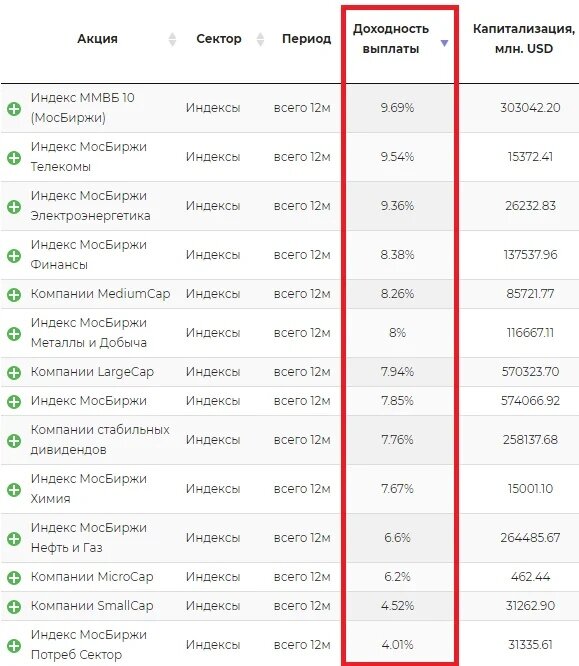Screen dimensions: 579x666
Task: Click the plus icon beside Компании MicroCap
Action: [14, 578]
